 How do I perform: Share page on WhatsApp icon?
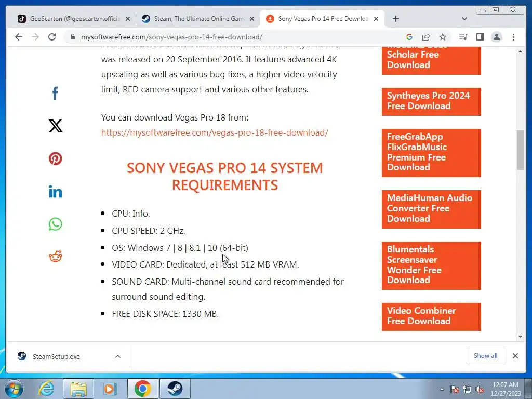coord(55,224)
